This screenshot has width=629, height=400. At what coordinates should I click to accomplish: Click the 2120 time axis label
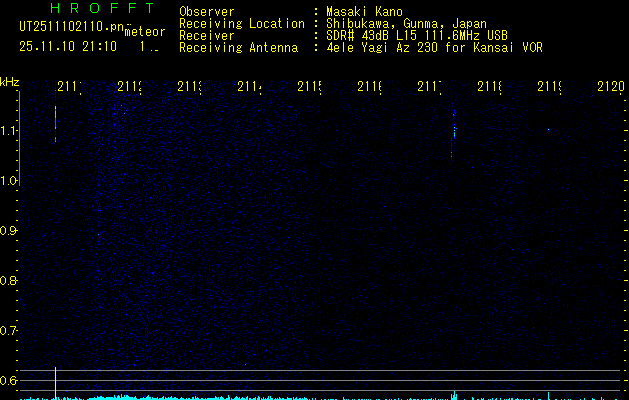[x=611, y=86]
